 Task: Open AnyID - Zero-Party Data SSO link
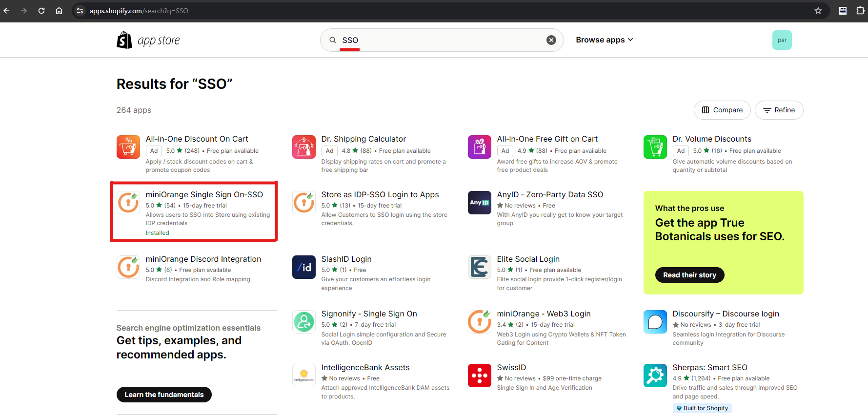click(550, 194)
